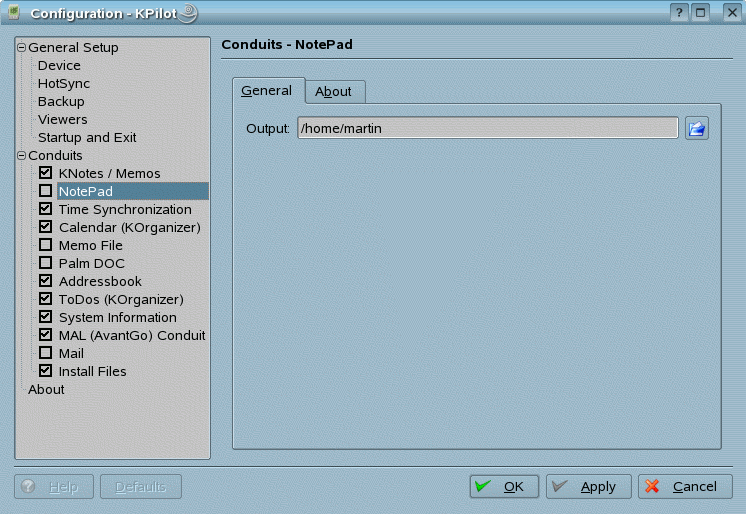
Task: Uncheck the Install Files checkbox
Action: coord(46,371)
